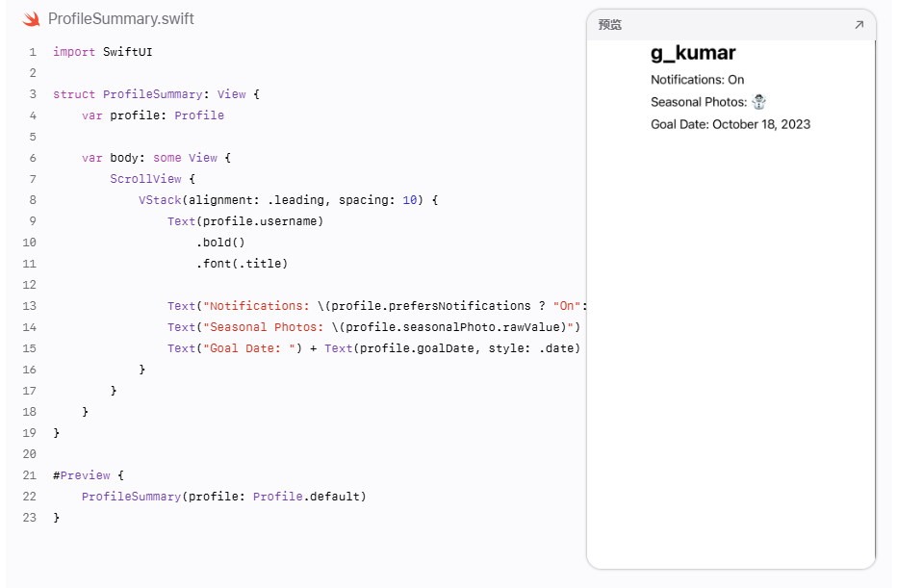The image size is (923, 588).
Task: Click '#Preview' macro on line 21
Action: pos(81,475)
